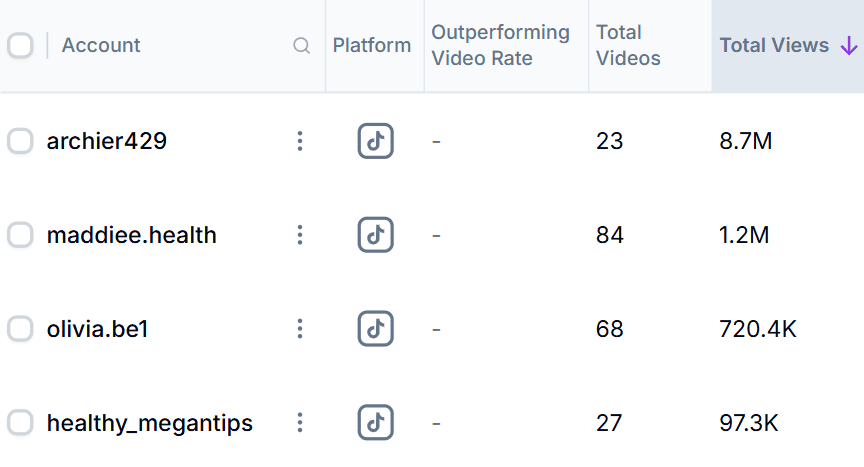Click TikTok icon for archier429
The width and height of the screenshot is (864, 467).
(x=375, y=141)
